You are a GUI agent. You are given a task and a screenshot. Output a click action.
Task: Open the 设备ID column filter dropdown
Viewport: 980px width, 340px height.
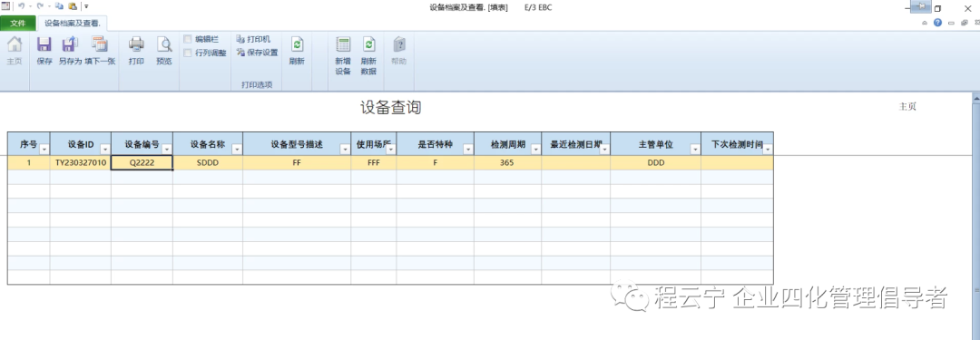tap(105, 150)
